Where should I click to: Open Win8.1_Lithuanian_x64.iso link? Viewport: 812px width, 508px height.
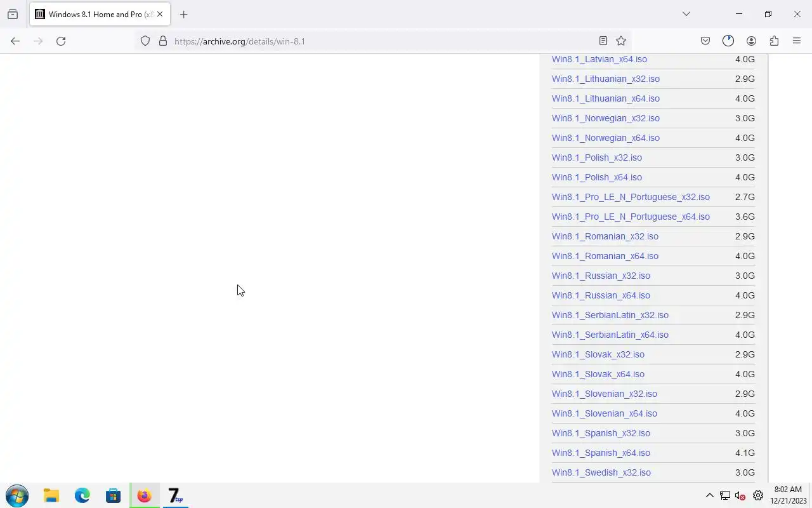pyautogui.click(x=606, y=98)
